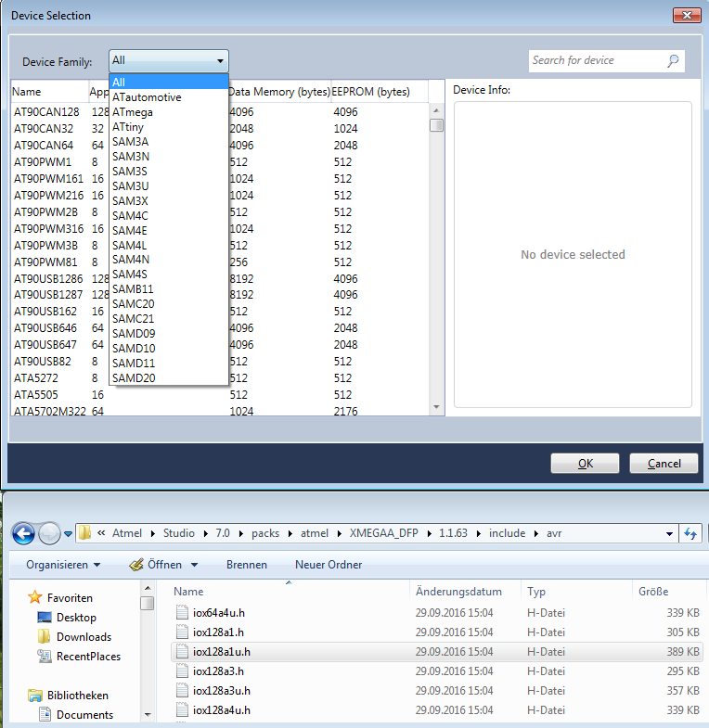Viewport: 709px width, 728px height.
Task: Click the search magnifier icon in Device Selection
Action: click(673, 61)
